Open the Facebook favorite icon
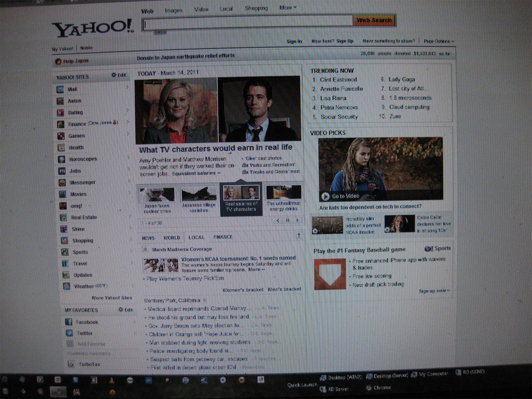Viewport: 532px width, 399px height. click(x=69, y=322)
